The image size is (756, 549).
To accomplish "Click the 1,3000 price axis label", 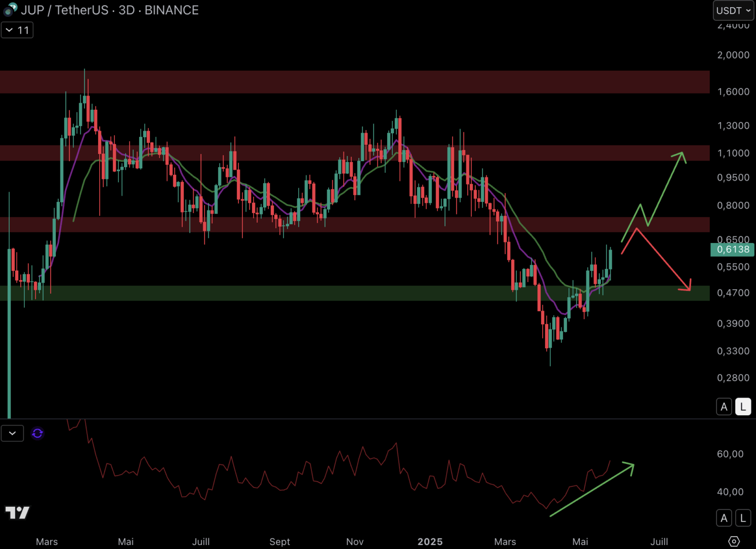I will pos(733,126).
